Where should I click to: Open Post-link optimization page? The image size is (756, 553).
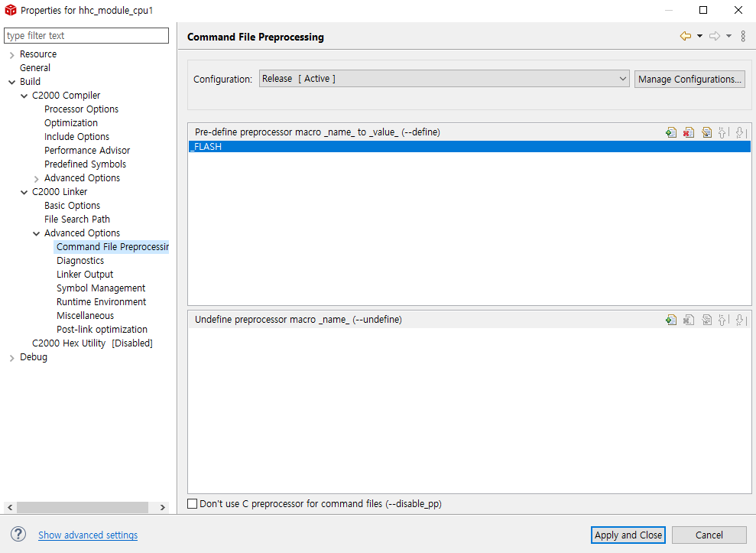click(x=102, y=330)
